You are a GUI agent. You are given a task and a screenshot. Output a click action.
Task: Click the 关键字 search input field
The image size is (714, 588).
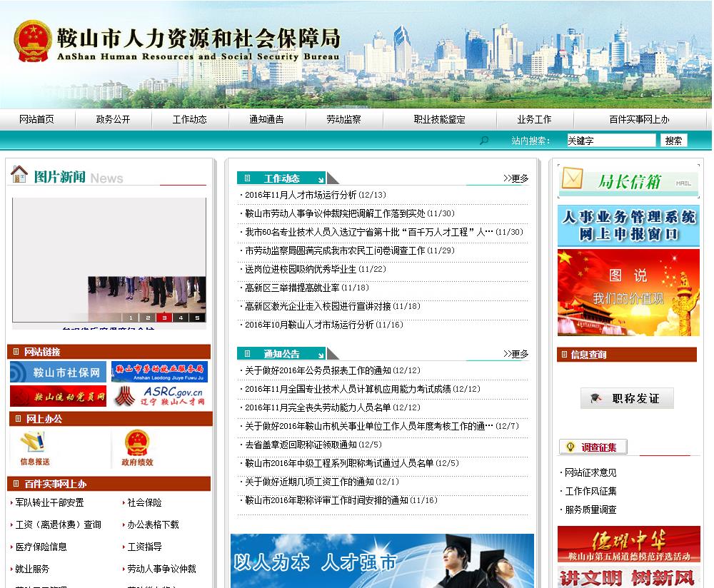[611, 141]
